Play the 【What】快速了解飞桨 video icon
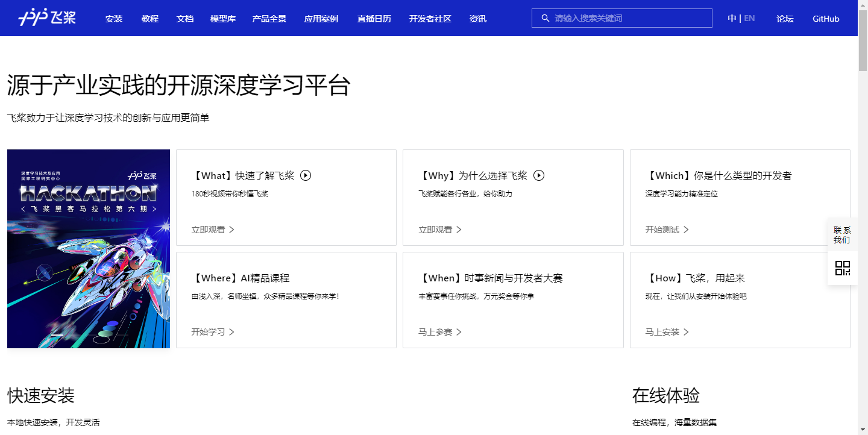 click(x=306, y=175)
